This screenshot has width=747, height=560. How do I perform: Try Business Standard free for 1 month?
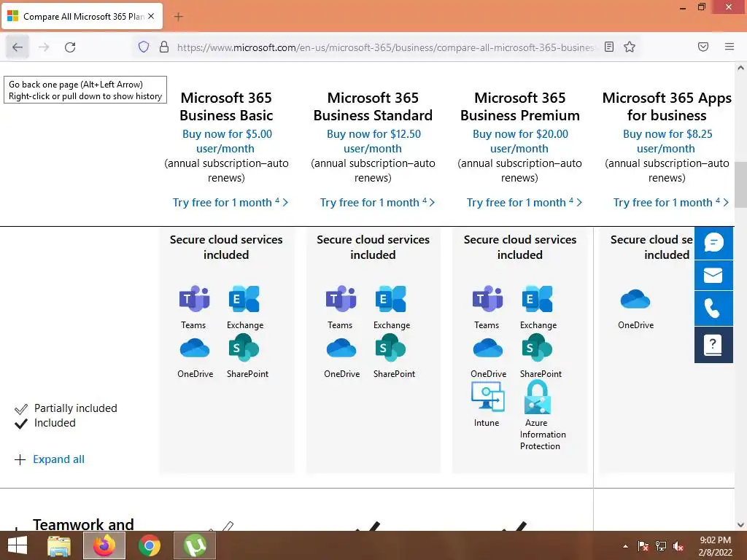(x=377, y=203)
